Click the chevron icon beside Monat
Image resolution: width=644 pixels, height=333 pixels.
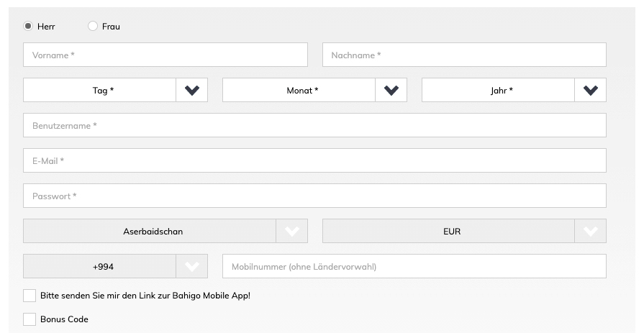(391, 91)
